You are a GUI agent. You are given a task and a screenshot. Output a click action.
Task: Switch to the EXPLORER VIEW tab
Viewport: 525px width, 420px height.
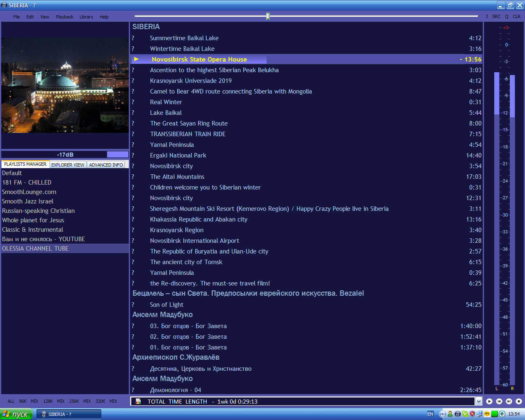tap(68, 164)
